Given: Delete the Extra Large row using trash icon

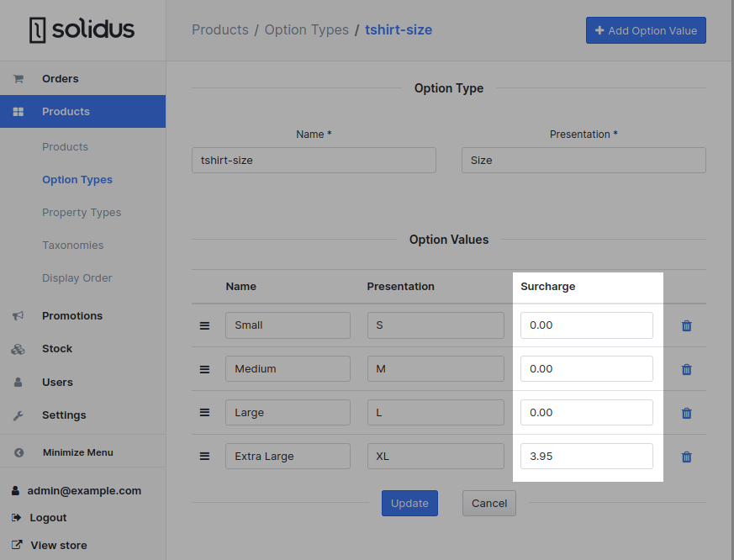Looking at the screenshot, I should [x=686, y=456].
